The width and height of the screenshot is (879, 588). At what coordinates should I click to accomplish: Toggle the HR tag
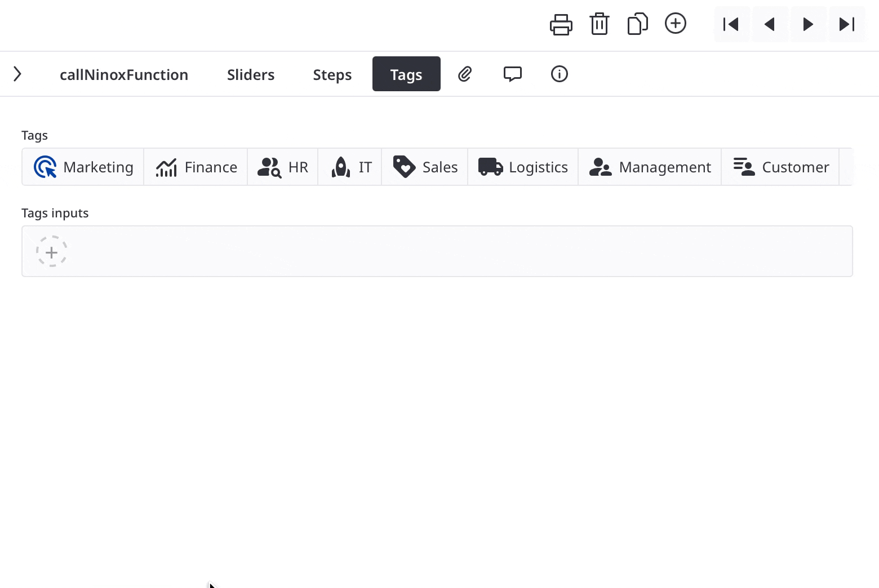pyautogui.click(x=283, y=167)
